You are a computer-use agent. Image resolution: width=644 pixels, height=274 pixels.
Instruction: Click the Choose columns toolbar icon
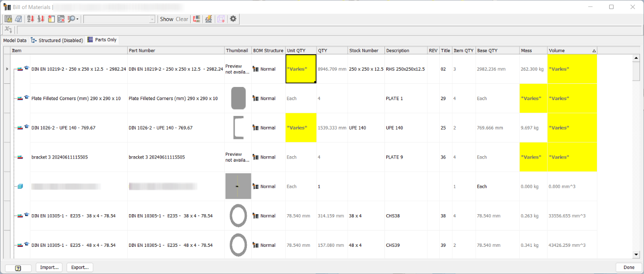[x=51, y=19]
